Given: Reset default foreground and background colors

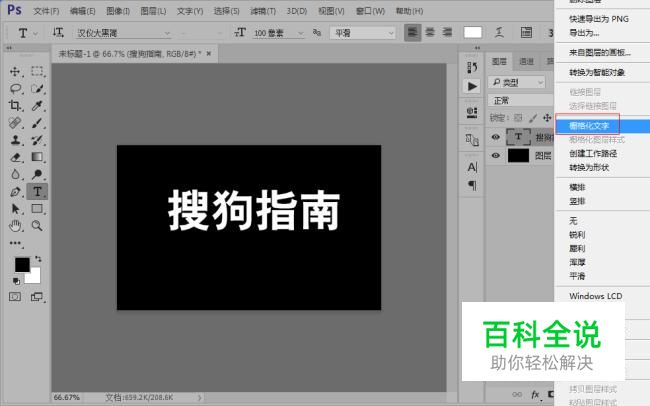Looking at the screenshot, I should 16,282.
